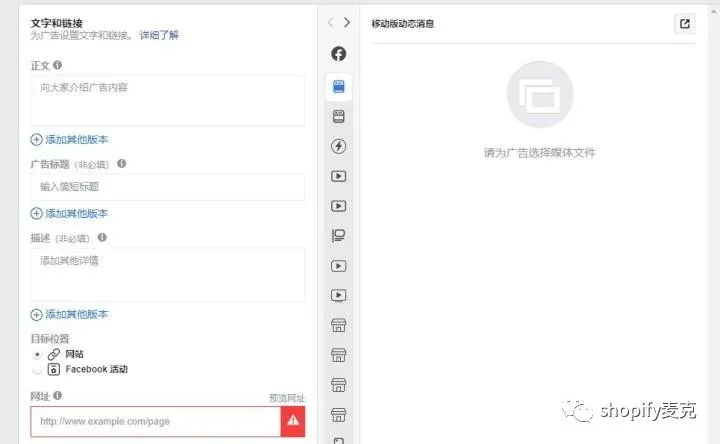Go to next preview with right arrow

tap(347, 22)
